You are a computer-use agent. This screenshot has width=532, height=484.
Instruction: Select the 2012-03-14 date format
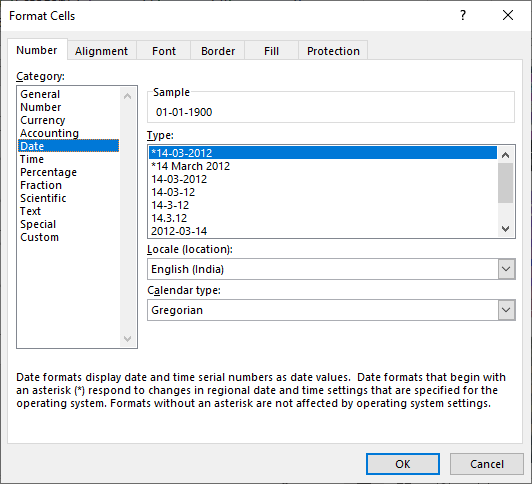[x=179, y=231]
